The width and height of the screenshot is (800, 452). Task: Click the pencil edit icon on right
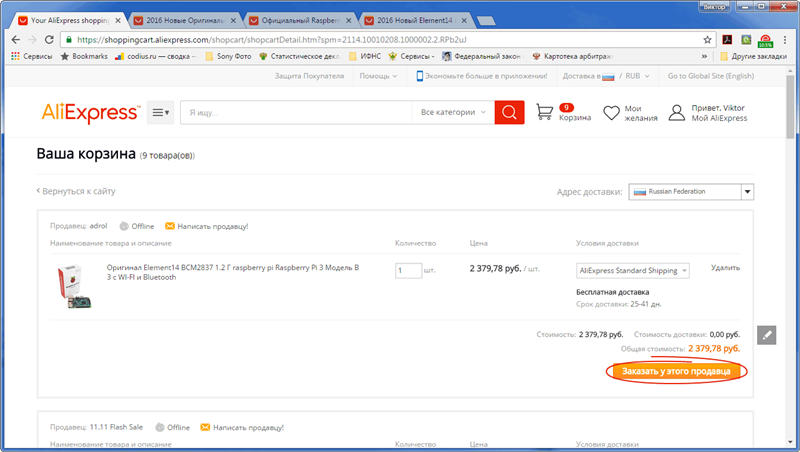click(766, 335)
